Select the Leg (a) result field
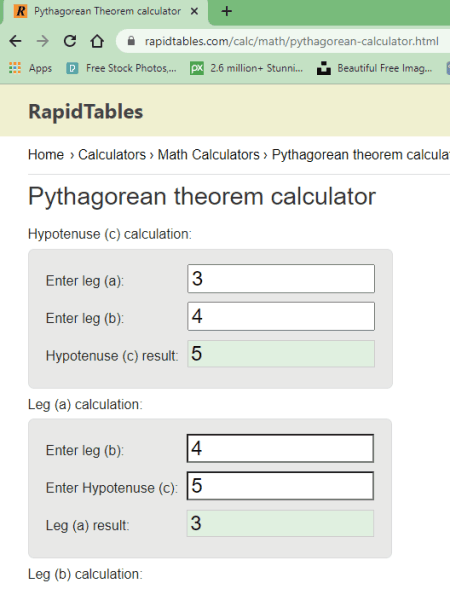Image resolution: width=450 pixels, height=589 pixels. [280, 523]
